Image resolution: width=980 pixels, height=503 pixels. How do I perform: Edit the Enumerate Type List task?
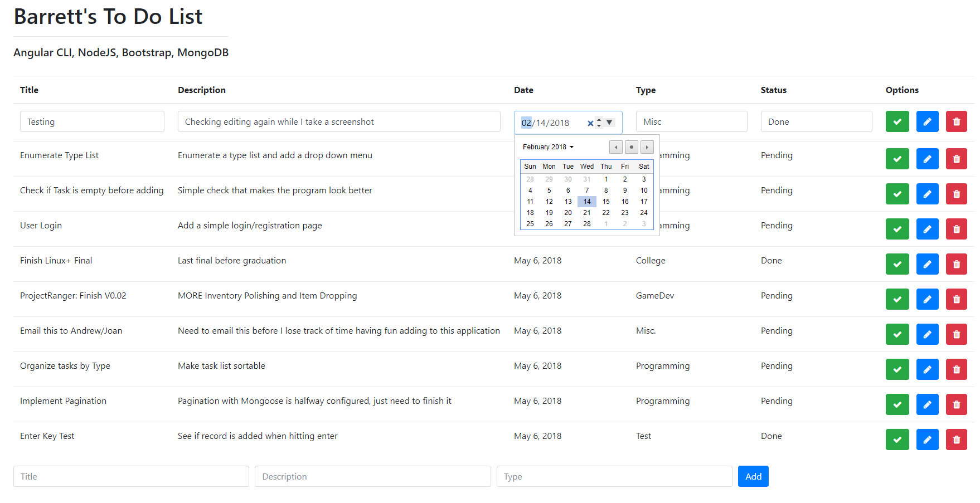tap(927, 159)
